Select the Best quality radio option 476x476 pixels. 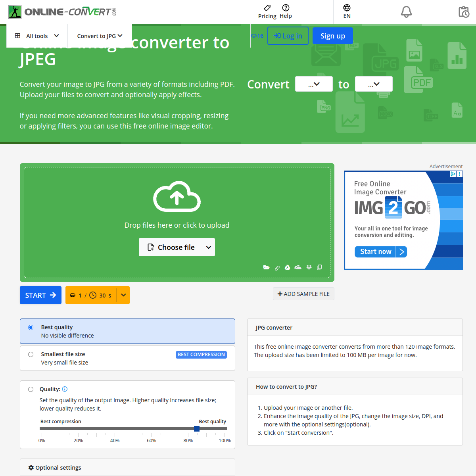coord(31,328)
